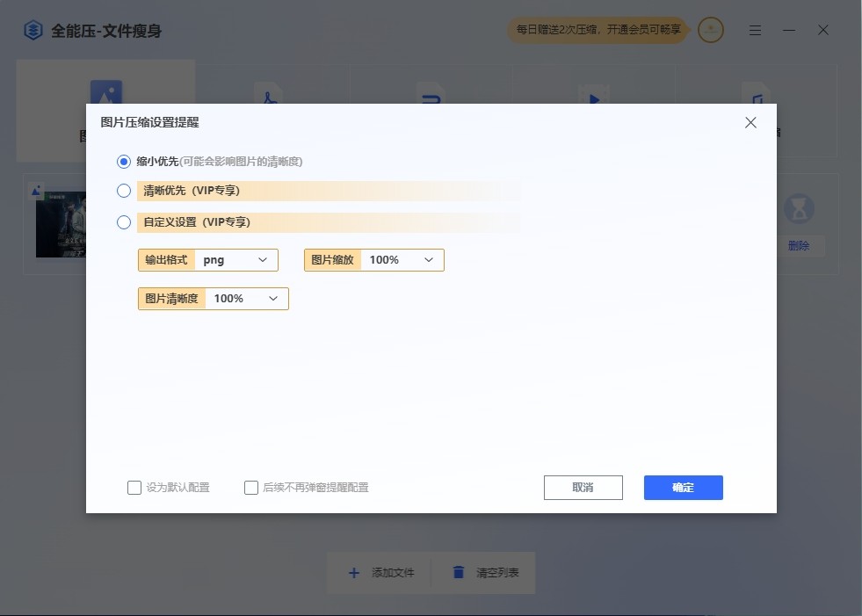Image resolution: width=862 pixels, height=616 pixels.
Task: Enable the 设为默认配置 checkbox
Action: (134, 487)
